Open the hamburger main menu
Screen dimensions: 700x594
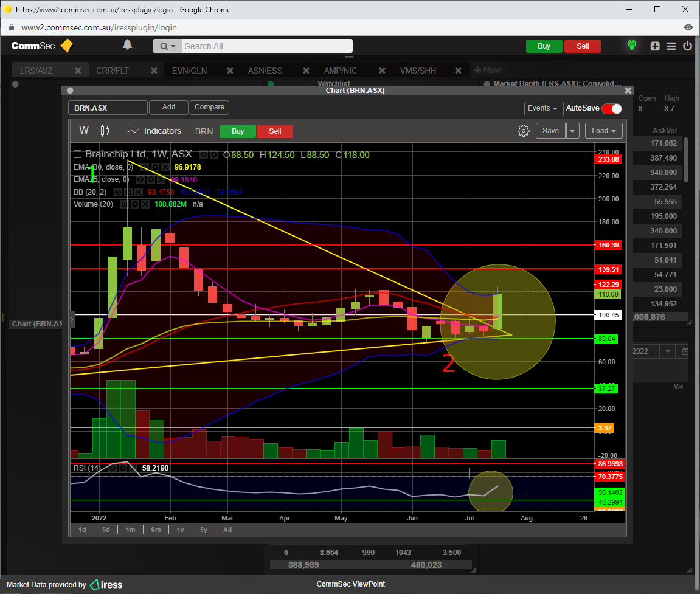(671, 46)
